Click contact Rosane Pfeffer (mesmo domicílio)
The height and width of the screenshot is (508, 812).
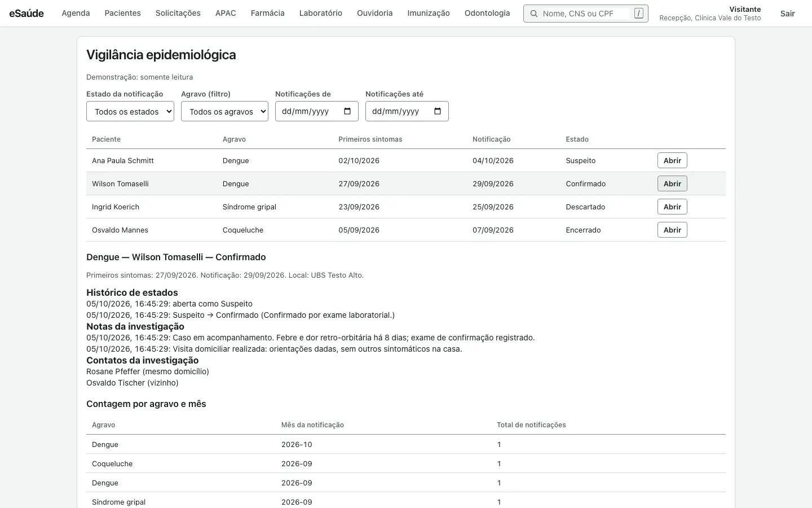(x=148, y=371)
